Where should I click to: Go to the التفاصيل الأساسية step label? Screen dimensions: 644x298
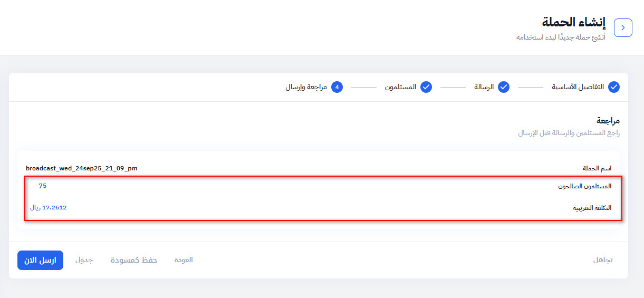(578, 87)
